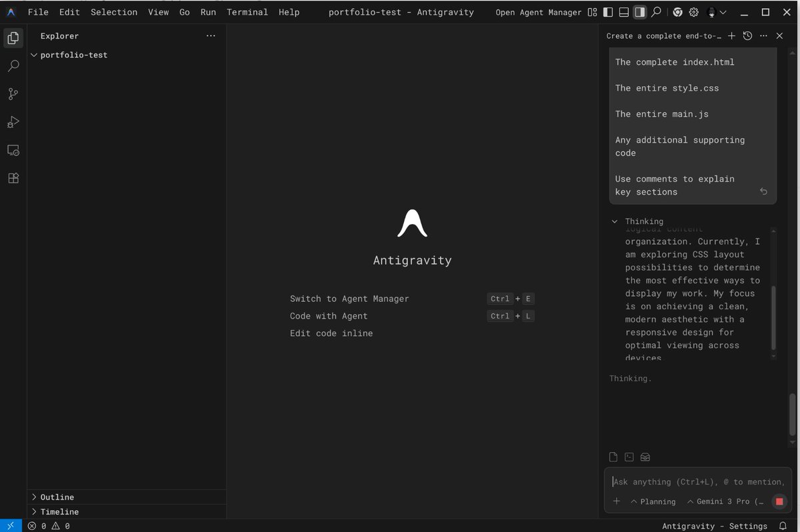Click Antigravity - Settings in the status bar
This screenshot has width=800, height=532.
click(x=715, y=526)
